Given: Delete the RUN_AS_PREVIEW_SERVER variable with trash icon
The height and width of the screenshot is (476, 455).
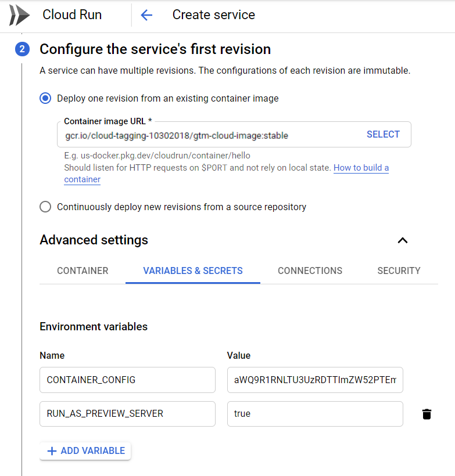Looking at the screenshot, I should click(x=427, y=414).
